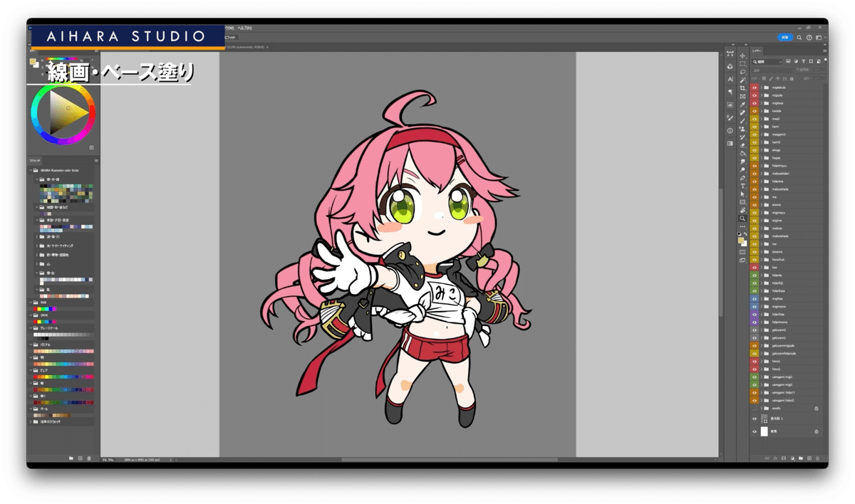855x504 pixels.
Task: Open the ヘルプ(H) menu
Action: point(245,28)
